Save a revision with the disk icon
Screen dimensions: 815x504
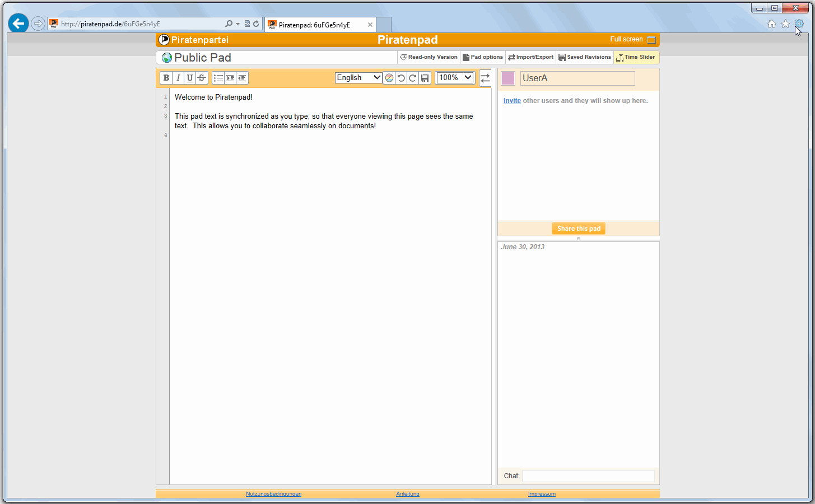[425, 78]
